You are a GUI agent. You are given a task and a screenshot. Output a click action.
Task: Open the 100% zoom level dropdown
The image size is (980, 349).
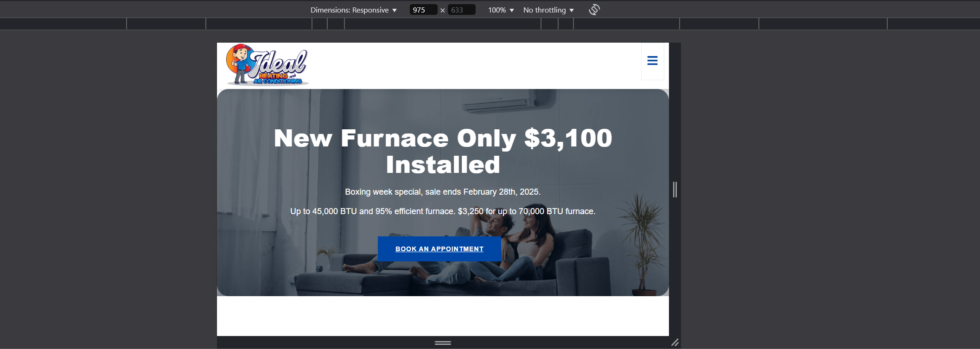coord(501,10)
